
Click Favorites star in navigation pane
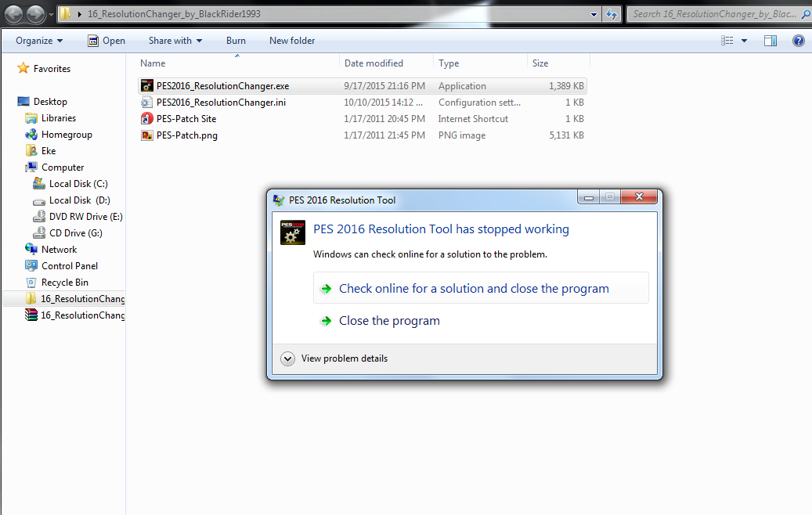pyautogui.click(x=23, y=68)
